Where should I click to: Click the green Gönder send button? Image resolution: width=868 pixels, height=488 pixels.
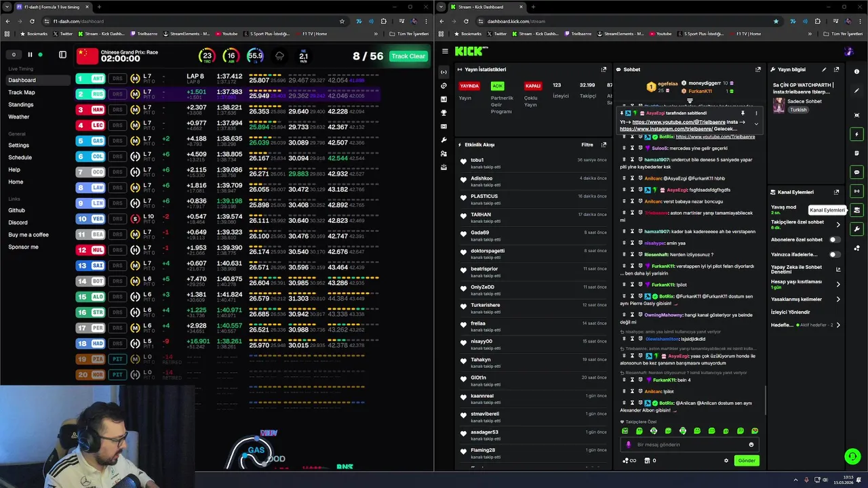[x=747, y=460]
